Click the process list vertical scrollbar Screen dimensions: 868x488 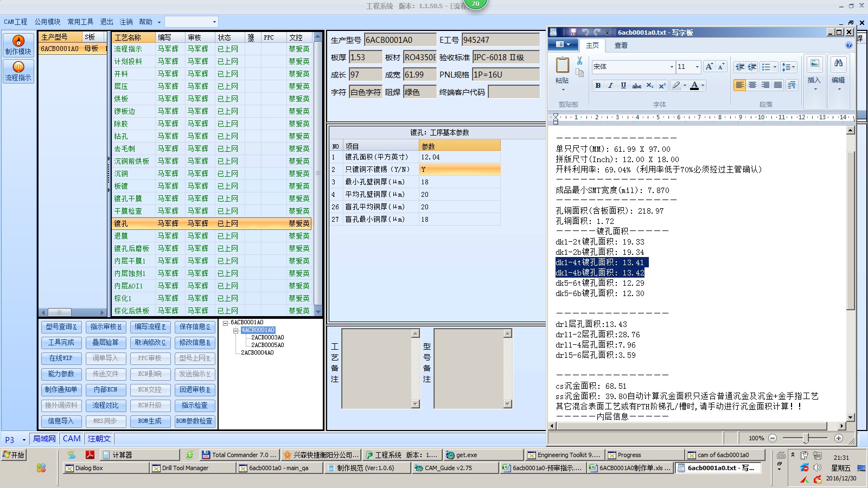click(318, 174)
